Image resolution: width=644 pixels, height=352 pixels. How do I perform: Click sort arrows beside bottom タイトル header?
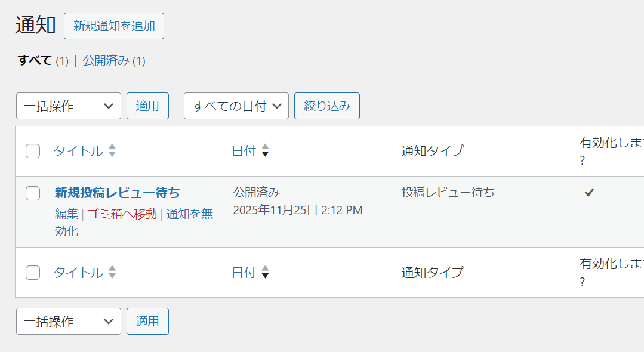point(112,273)
